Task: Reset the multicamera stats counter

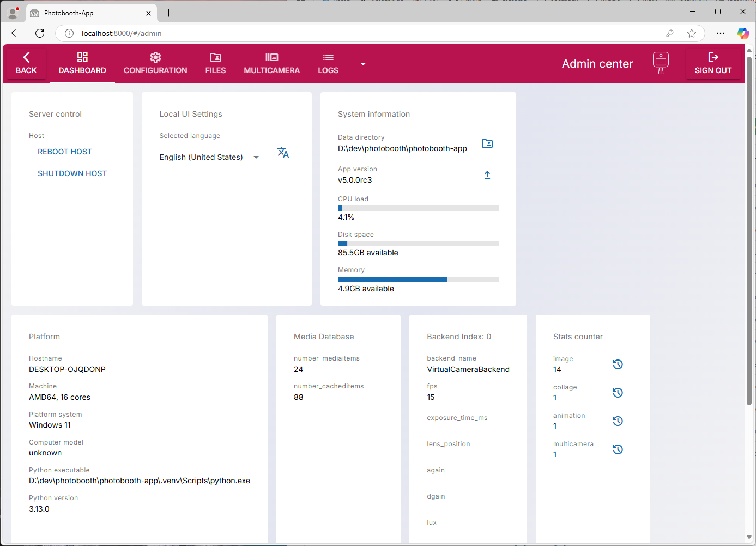Action: pyautogui.click(x=618, y=449)
